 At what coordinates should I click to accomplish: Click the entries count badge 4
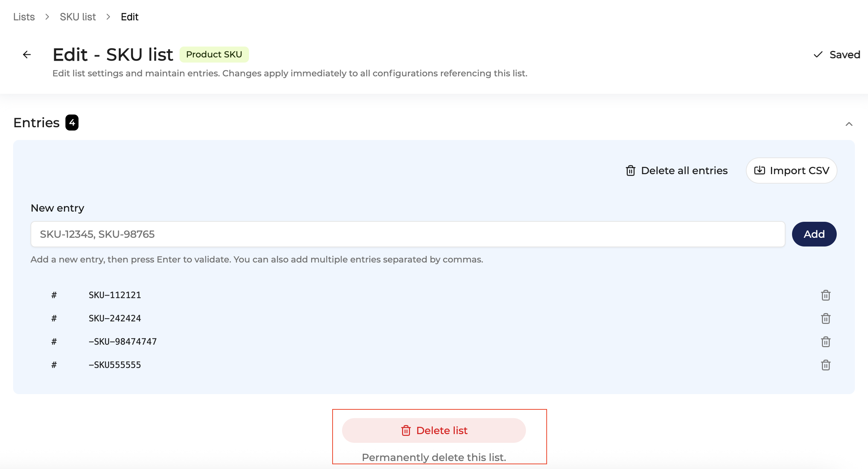click(x=72, y=123)
